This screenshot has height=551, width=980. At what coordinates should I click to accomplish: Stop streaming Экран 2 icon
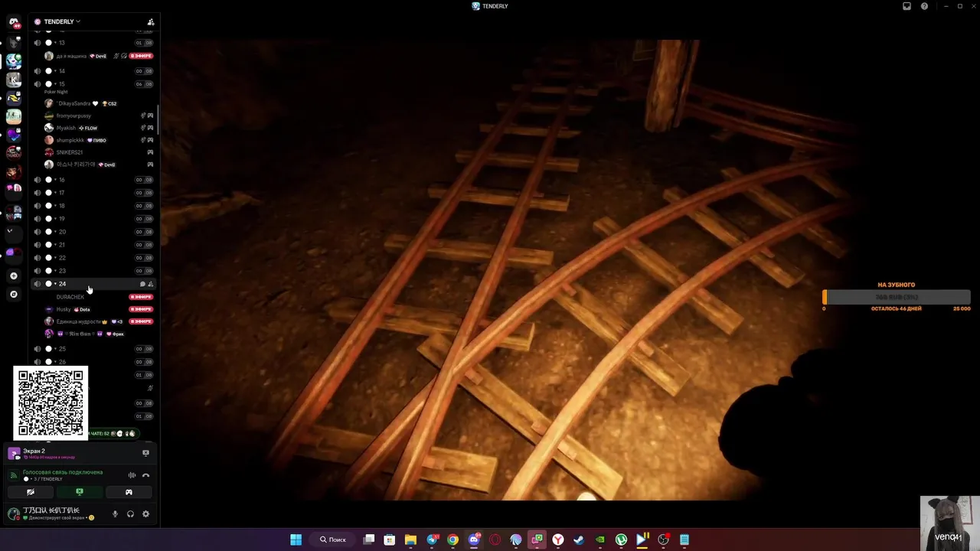[x=145, y=453]
